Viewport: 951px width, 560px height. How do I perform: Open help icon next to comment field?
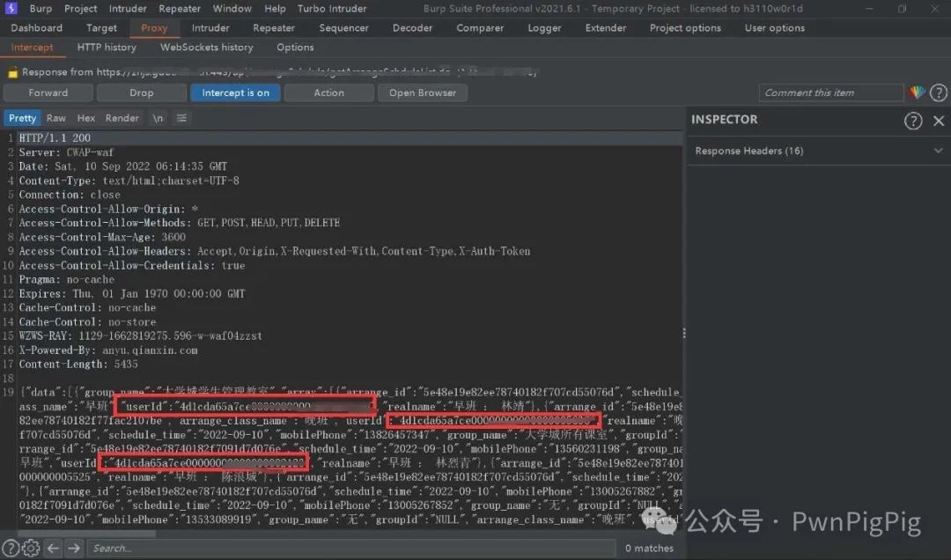click(x=939, y=92)
